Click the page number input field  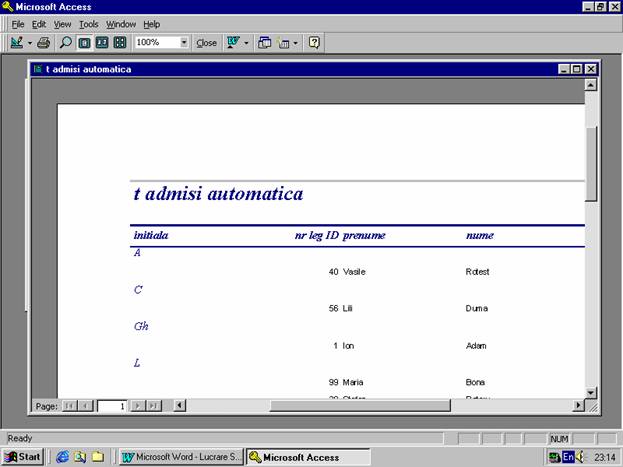pos(111,406)
